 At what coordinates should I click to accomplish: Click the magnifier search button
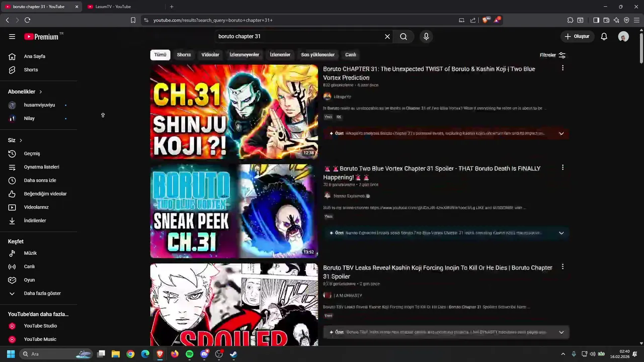pyautogui.click(x=404, y=36)
